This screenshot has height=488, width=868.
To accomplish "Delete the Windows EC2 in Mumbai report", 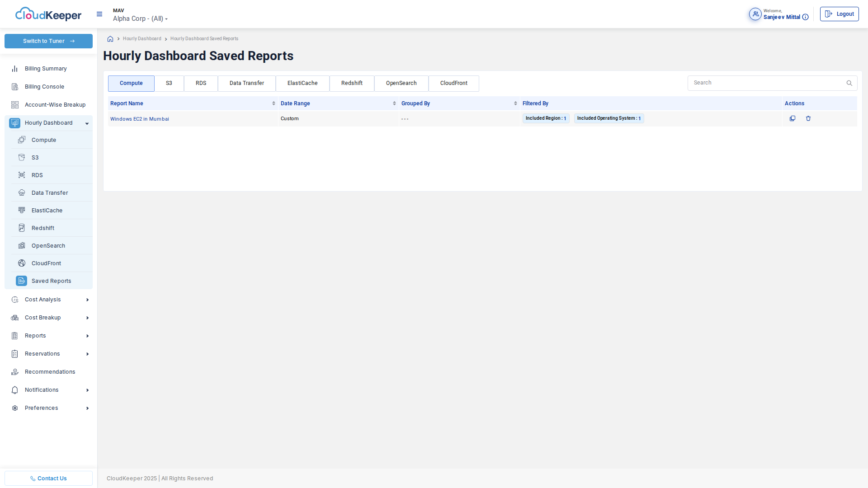I will tap(808, 118).
